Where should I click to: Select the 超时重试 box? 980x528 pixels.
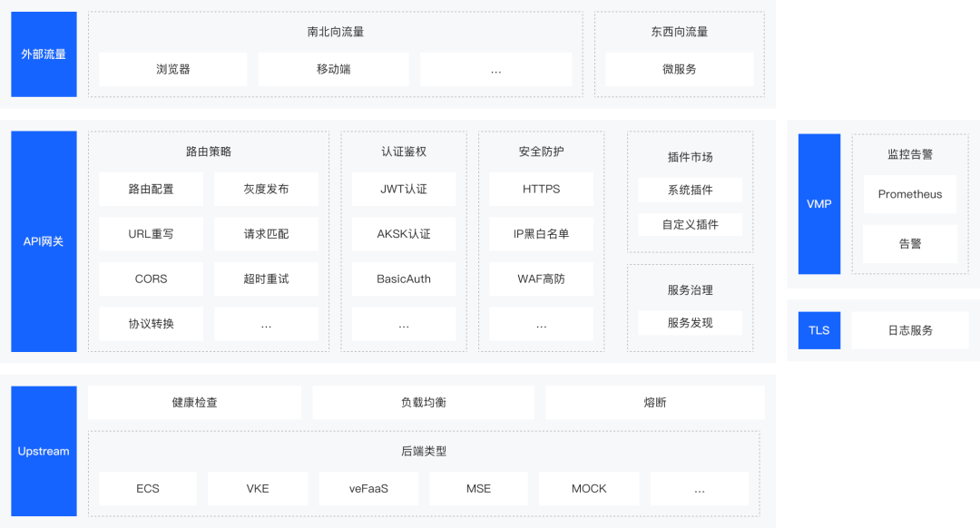(266, 279)
